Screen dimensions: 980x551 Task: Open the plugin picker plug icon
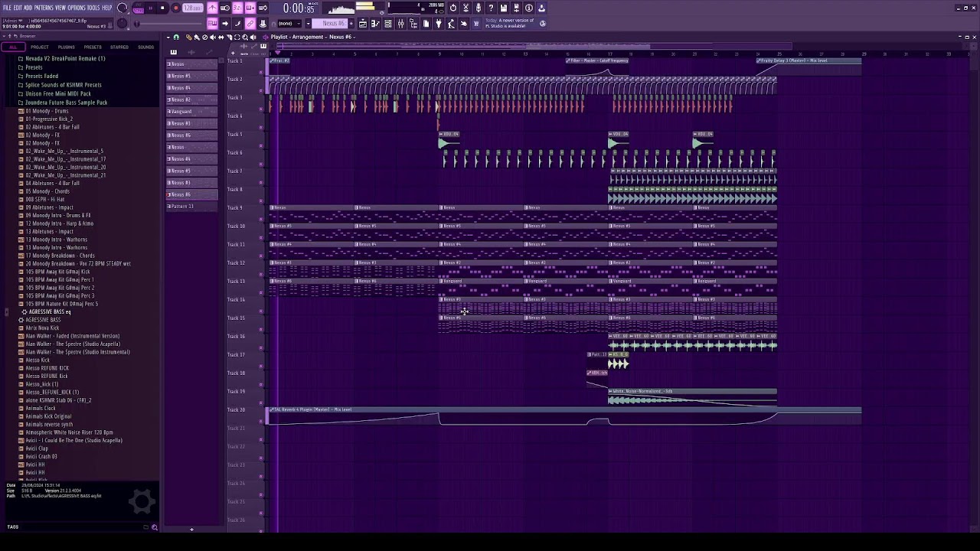(x=439, y=22)
